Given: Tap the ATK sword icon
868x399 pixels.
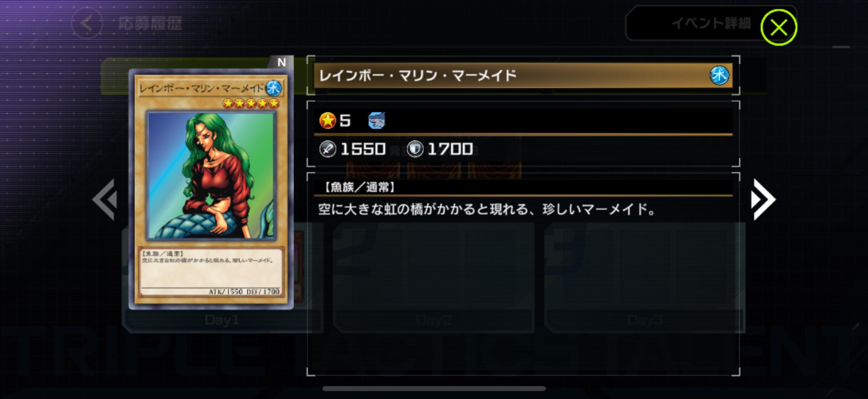Looking at the screenshot, I should coord(327,149).
